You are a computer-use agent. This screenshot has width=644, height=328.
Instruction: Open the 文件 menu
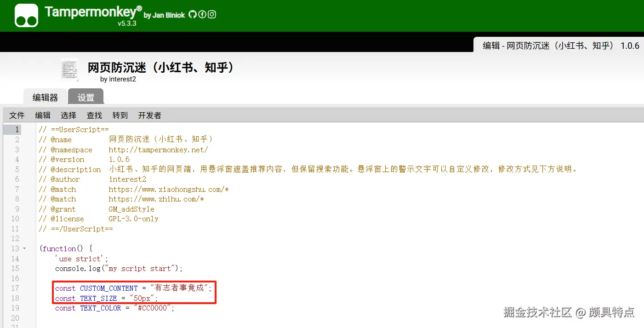[x=17, y=115]
